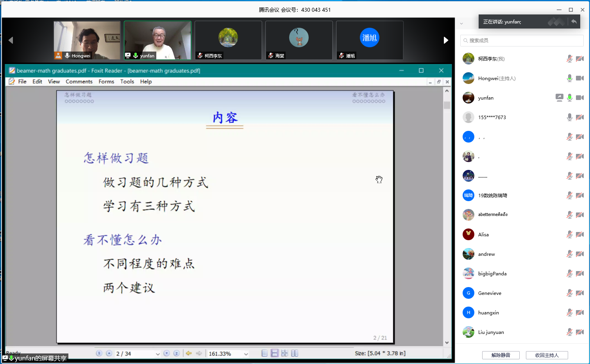Switch to single page layout view
The width and height of the screenshot is (590, 364).
click(265, 353)
